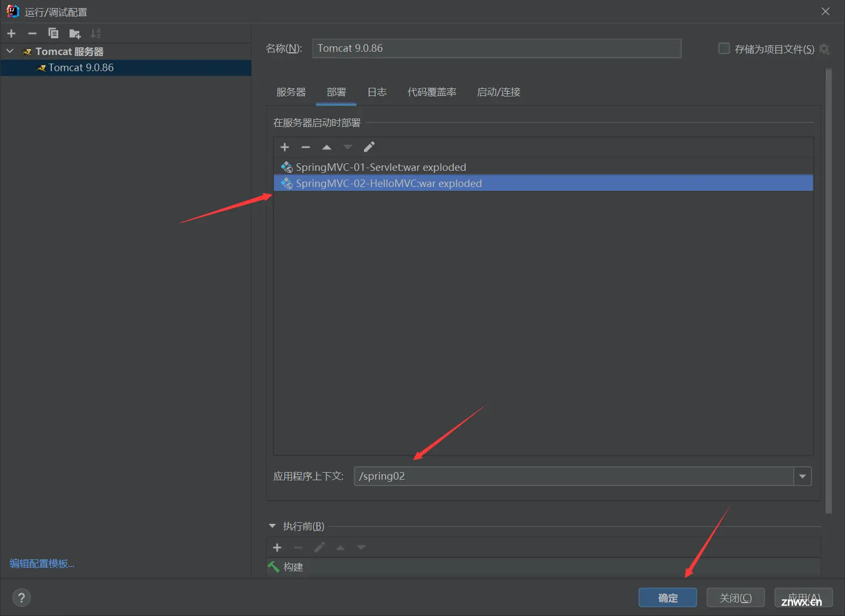Edit the before-launch task
Image resolution: width=845 pixels, height=616 pixels.
(319, 548)
